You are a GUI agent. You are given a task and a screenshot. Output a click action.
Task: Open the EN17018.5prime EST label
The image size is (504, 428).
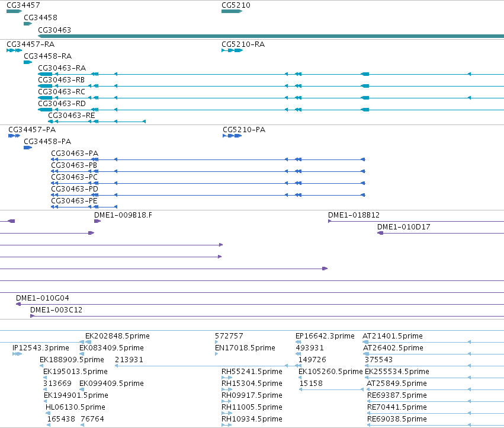click(x=245, y=348)
